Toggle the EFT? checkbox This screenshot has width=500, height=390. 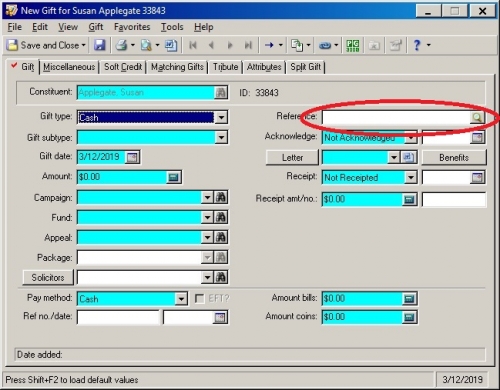point(199,298)
